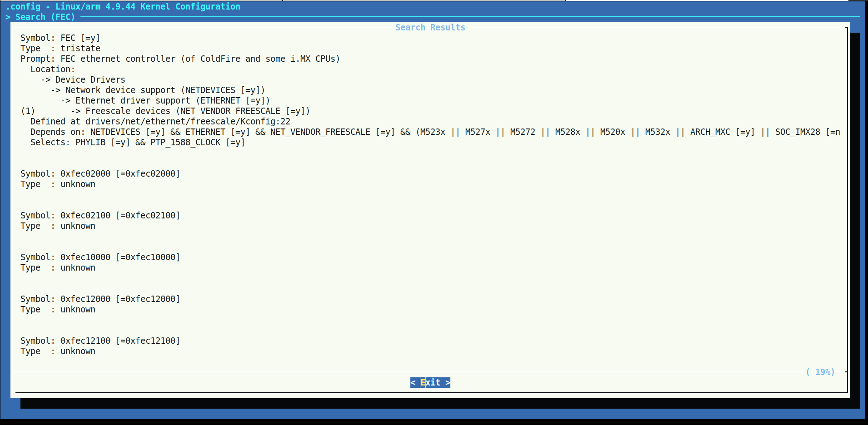Select the Symbol: 0xfec12100 entry
868x425 pixels.
[x=100, y=341]
